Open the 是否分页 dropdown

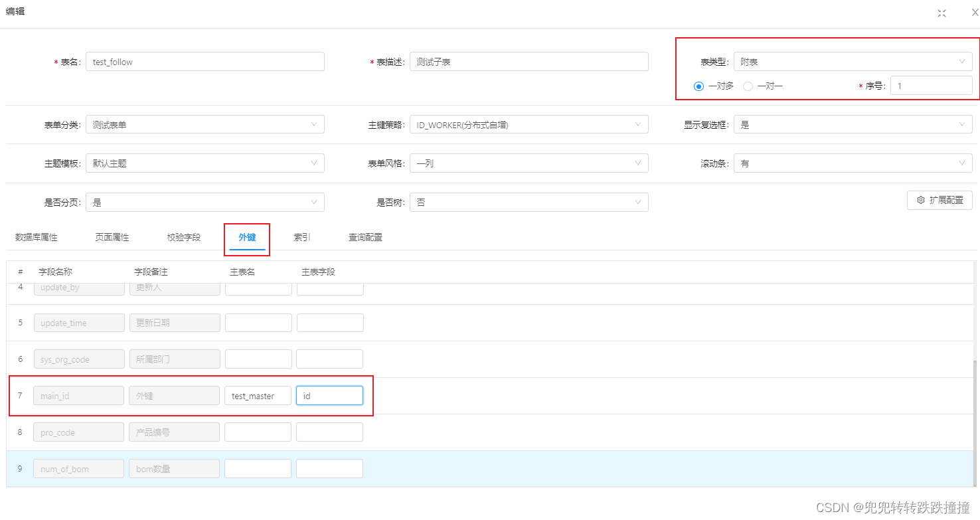coord(205,203)
